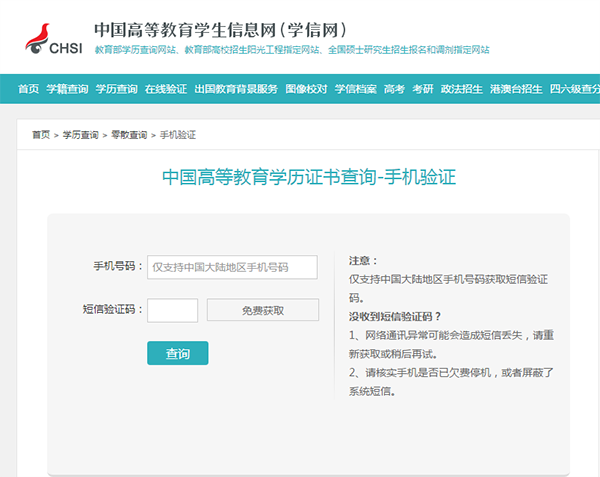Click the 手机验证 breadcrumb text
The image size is (600, 477).
point(178,135)
